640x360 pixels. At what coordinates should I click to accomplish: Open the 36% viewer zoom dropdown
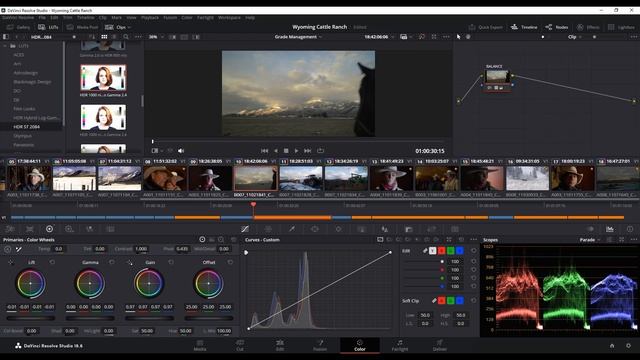click(162, 37)
